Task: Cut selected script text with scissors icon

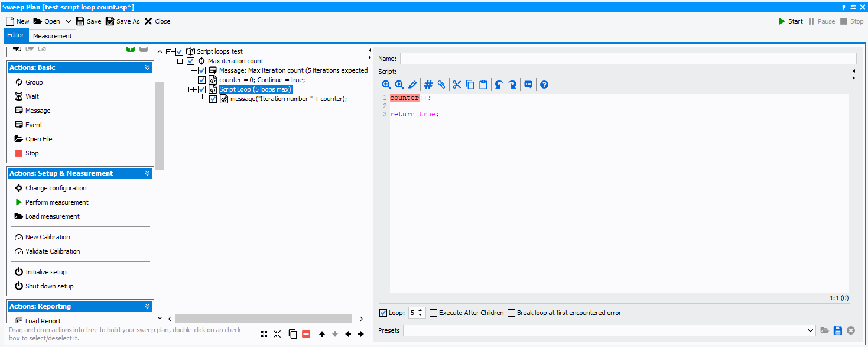Action: (x=457, y=85)
